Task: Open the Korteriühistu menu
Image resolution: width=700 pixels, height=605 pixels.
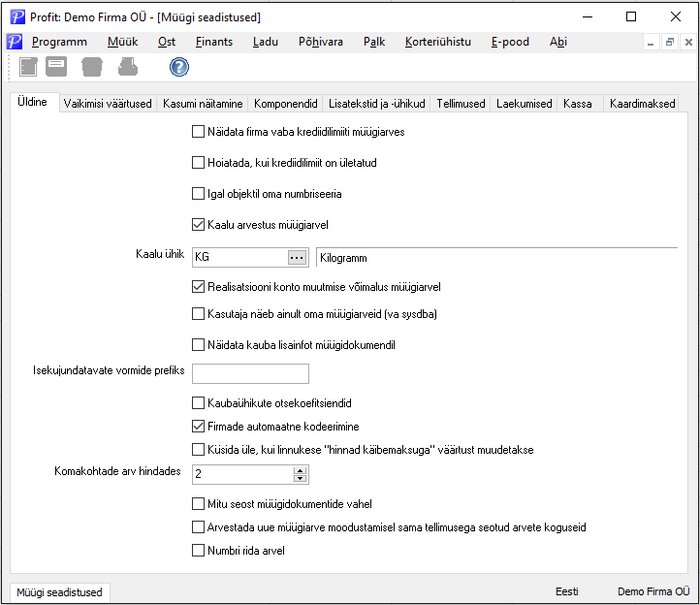Action: [438, 42]
